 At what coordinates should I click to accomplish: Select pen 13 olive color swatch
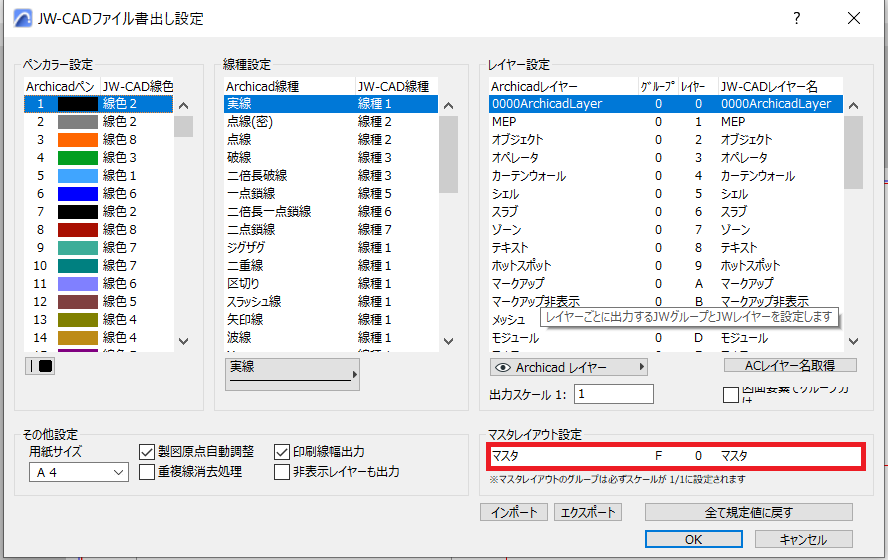click(x=78, y=319)
